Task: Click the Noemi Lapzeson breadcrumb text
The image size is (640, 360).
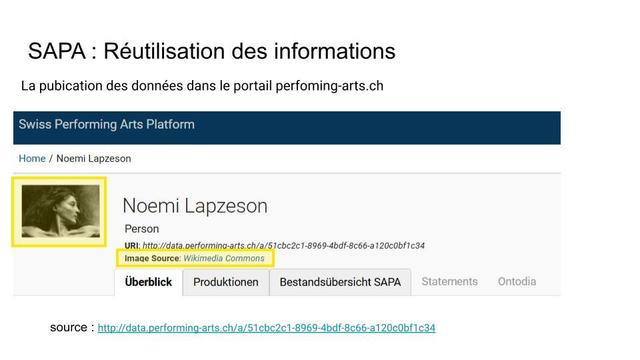Action: 93,158
